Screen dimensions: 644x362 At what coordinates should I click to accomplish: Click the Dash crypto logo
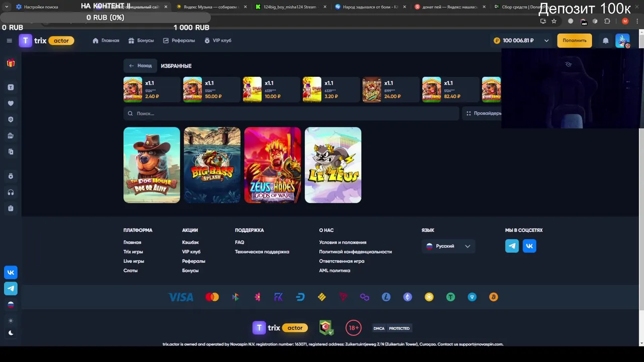tap(300, 297)
